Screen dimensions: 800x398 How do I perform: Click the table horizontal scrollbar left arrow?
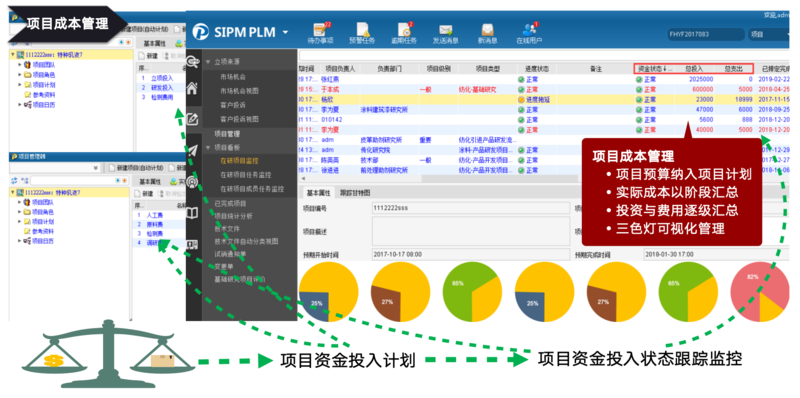coord(303,179)
